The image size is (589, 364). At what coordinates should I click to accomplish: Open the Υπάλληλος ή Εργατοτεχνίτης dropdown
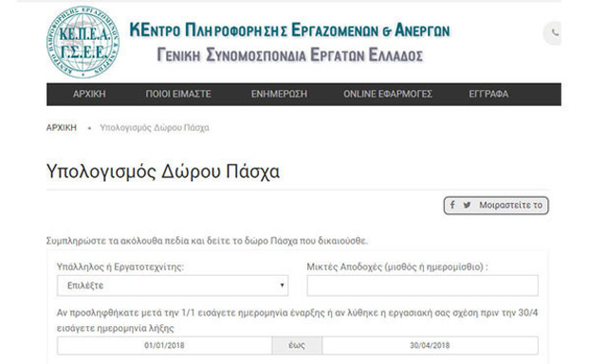coord(173,285)
